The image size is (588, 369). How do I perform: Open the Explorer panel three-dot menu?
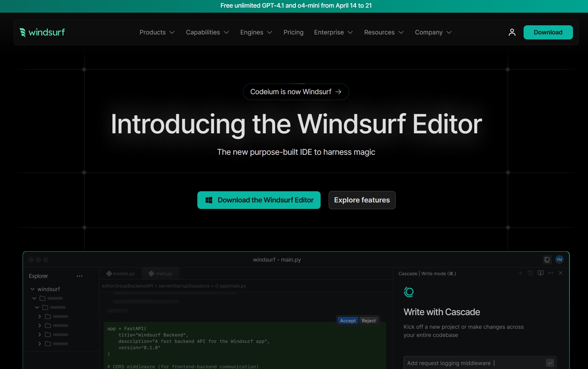(x=79, y=276)
